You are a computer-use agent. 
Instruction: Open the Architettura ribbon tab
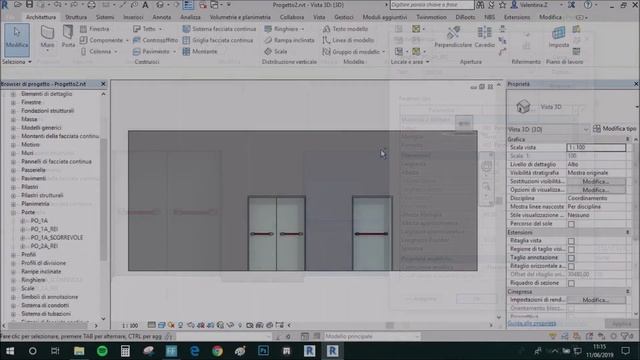pyautogui.click(x=41, y=17)
